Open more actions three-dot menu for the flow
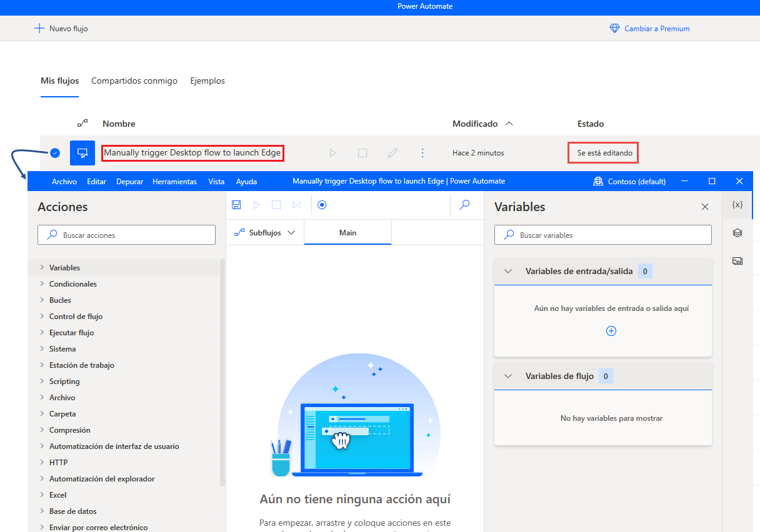This screenshot has height=532, width=760. point(422,153)
